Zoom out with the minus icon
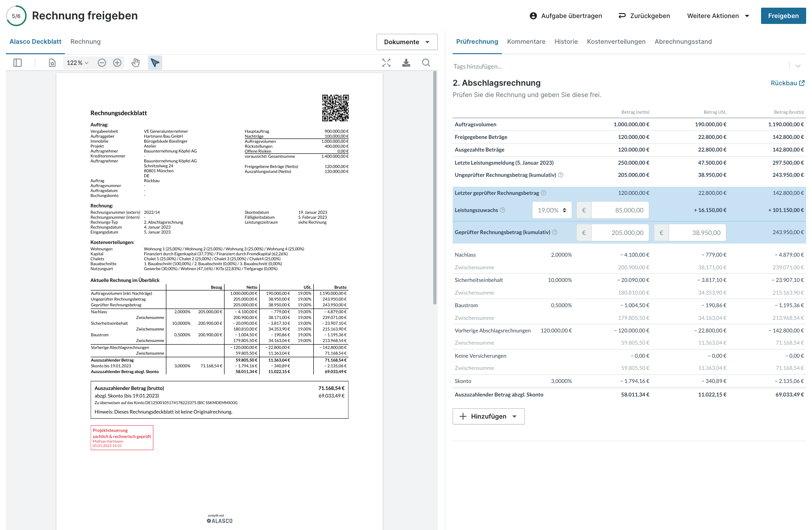Viewport: 812px width, 530px height. tap(102, 63)
